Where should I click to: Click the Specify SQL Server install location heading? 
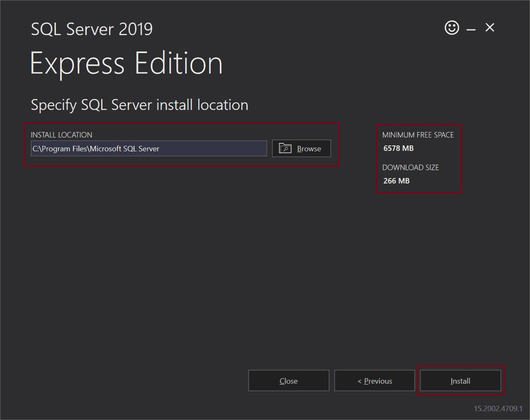(x=139, y=105)
